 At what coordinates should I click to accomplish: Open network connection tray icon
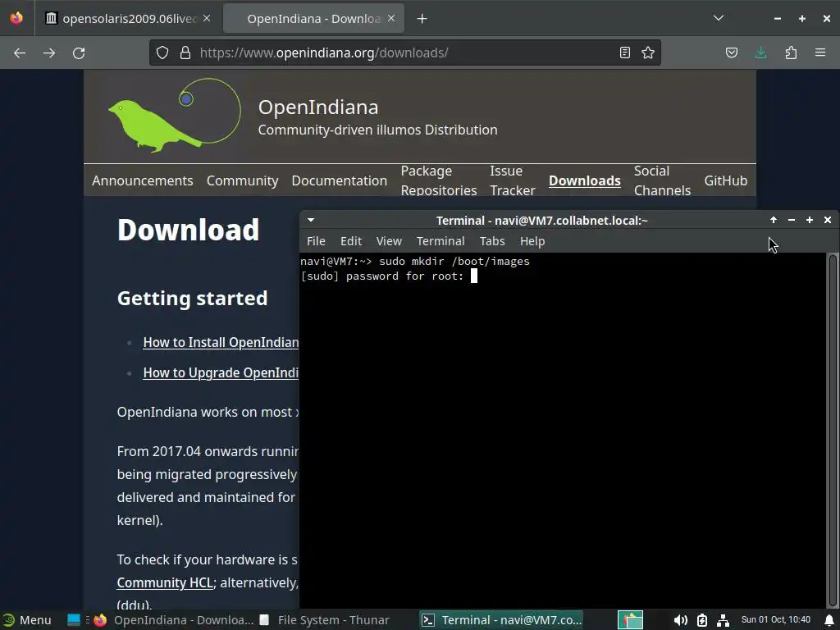click(723, 620)
